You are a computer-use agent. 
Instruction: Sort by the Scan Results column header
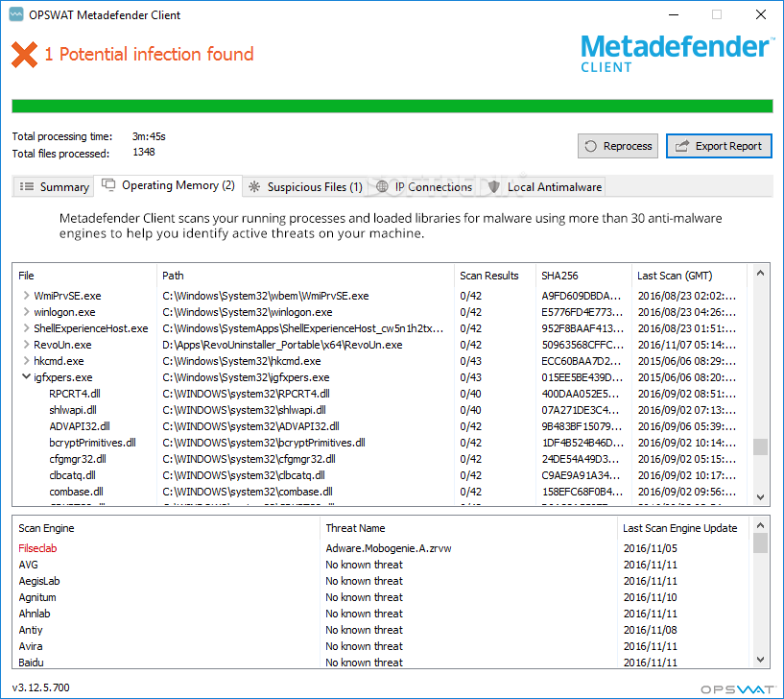495,276
